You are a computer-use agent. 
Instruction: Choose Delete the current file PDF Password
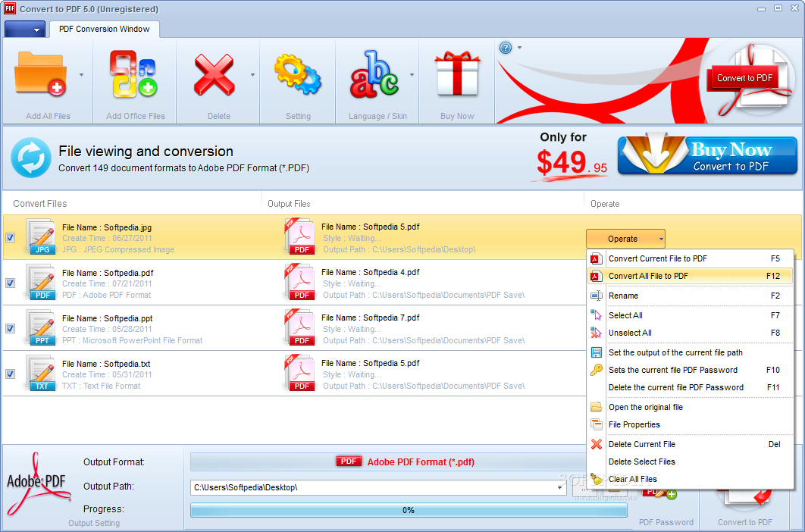coord(690,388)
